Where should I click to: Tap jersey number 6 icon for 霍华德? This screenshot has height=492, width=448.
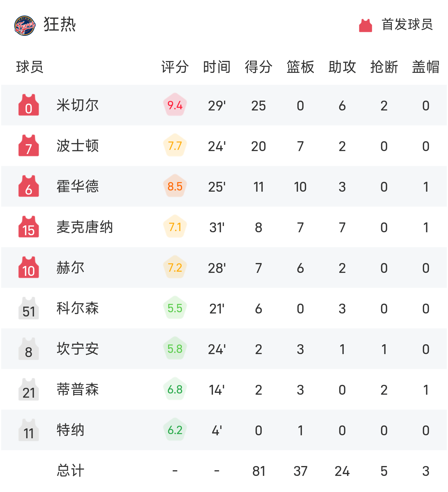click(x=29, y=187)
